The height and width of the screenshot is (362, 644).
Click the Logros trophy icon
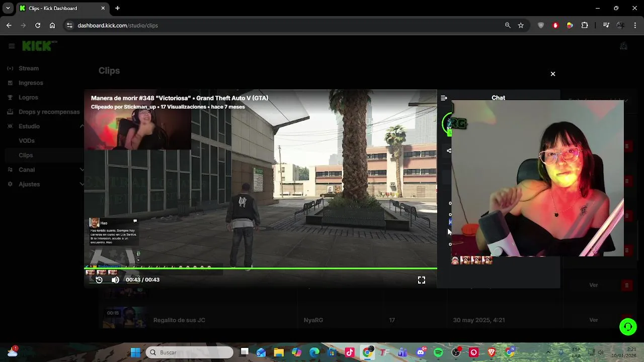pos(10,98)
